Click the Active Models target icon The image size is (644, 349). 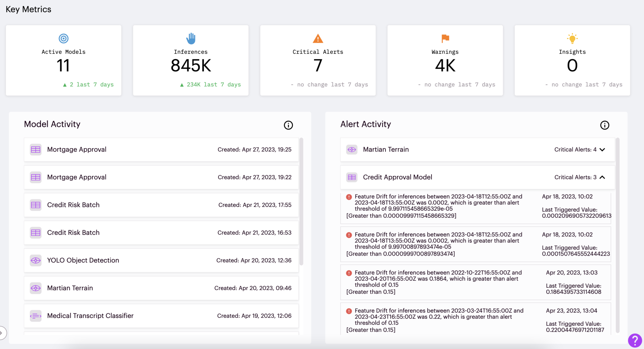[63, 39]
